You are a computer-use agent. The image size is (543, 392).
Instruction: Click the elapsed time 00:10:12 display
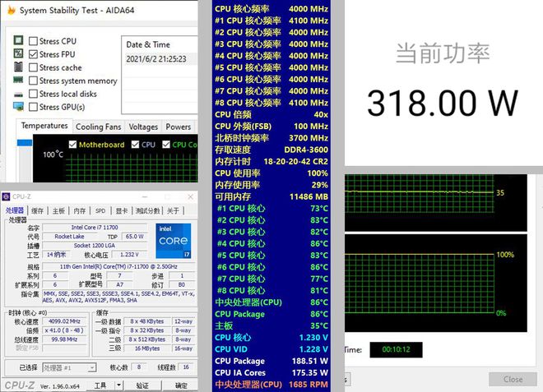tap(396, 349)
